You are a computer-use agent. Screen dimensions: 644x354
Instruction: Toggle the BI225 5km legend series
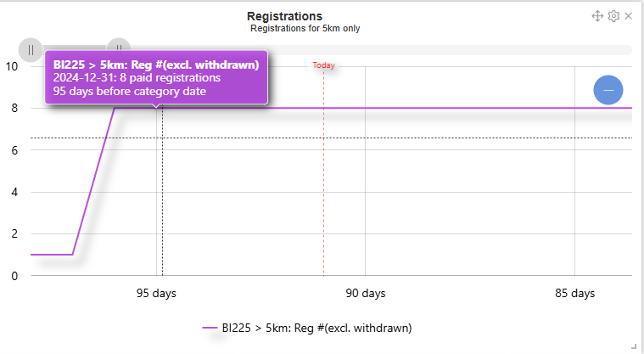[316, 327]
